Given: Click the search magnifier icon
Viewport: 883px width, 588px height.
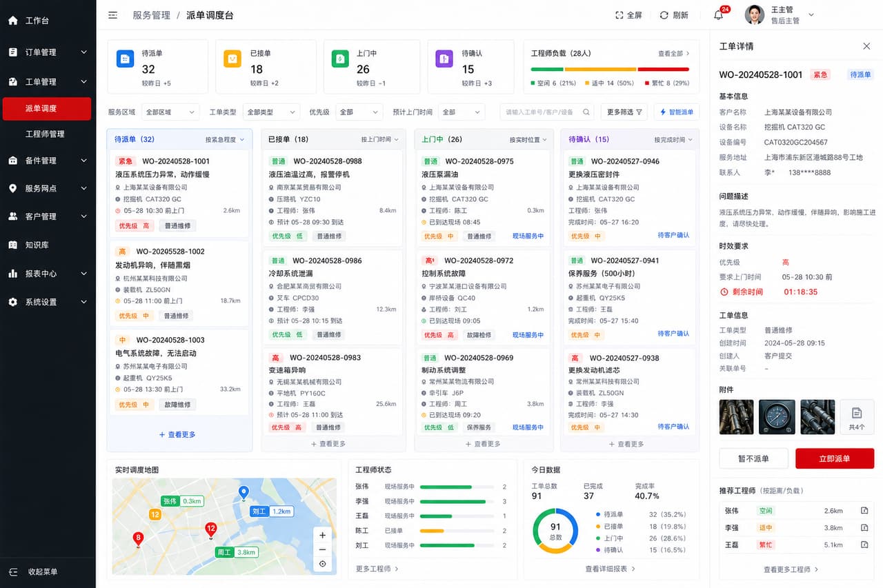Looking at the screenshot, I should (586, 112).
